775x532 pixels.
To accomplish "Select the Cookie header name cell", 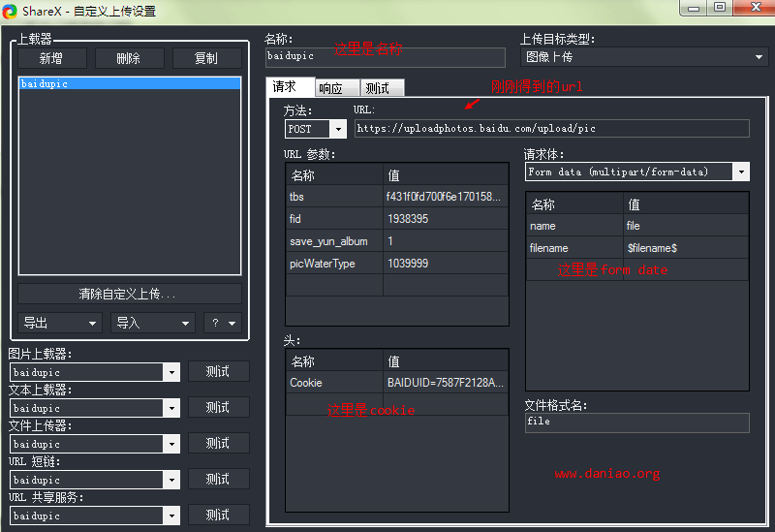I will 334,383.
